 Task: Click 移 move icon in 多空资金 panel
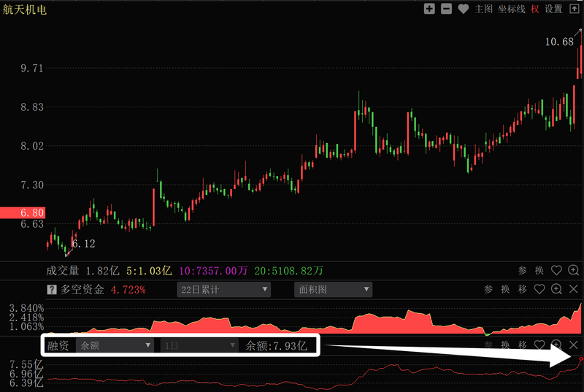click(523, 290)
